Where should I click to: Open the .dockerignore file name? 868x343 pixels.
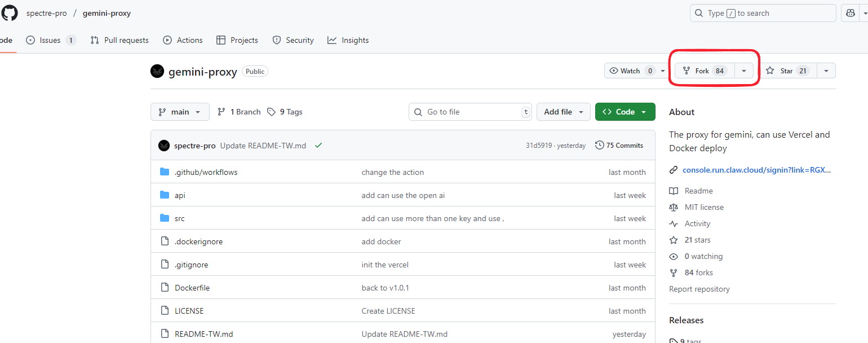click(x=199, y=241)
